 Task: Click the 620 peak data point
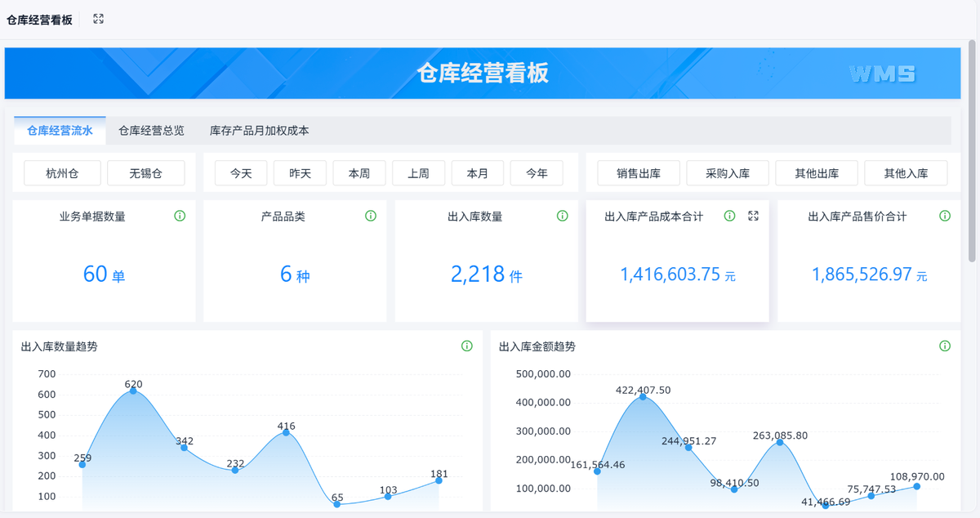(x=133, y=391)
